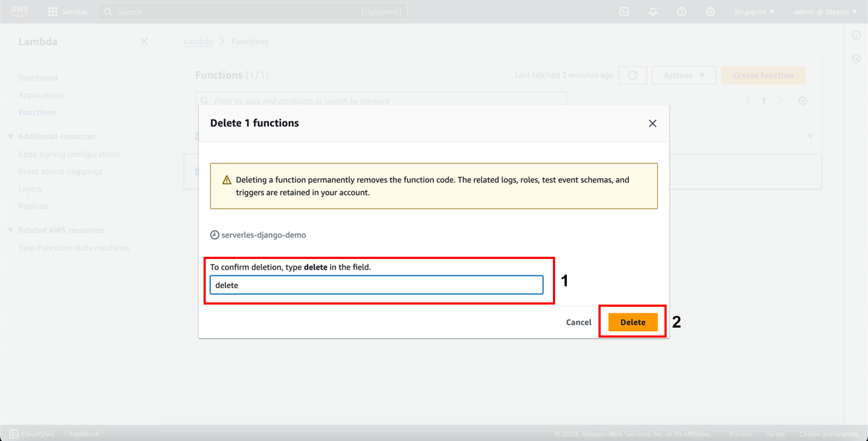The height and width of the screenshot is (441, 868).
Task: Open the info panel icon on right edge
Action: point(856,35)
